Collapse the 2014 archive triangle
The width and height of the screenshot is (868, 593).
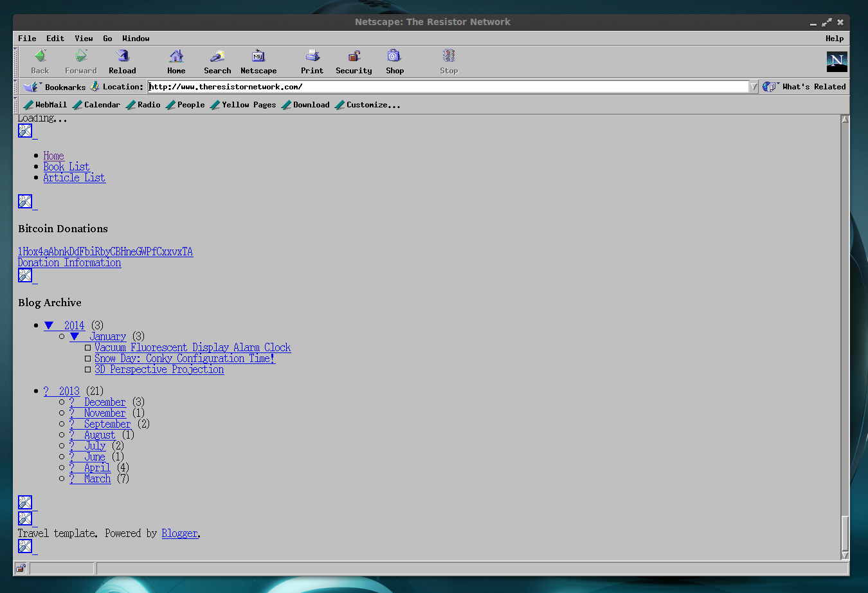[49, 325]
